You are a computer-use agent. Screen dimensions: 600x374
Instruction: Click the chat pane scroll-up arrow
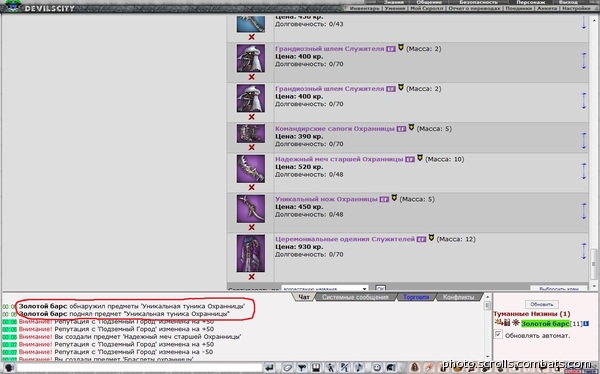487,297
